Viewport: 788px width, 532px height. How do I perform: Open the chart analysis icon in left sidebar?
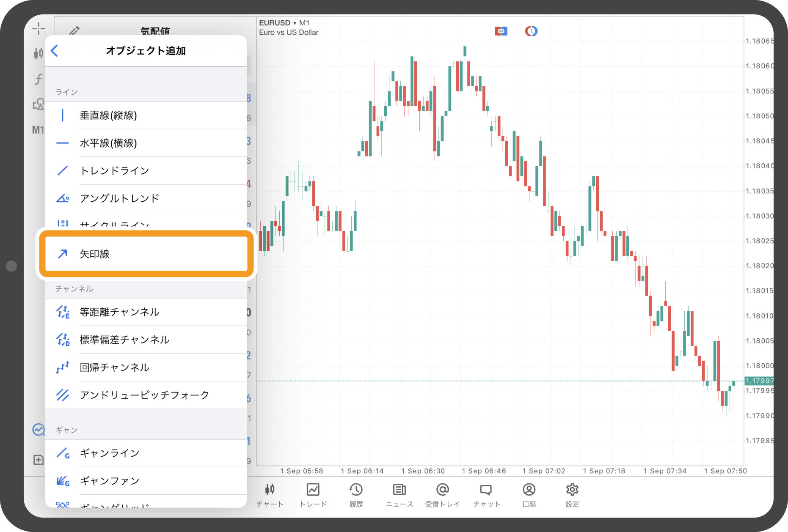[x=39, y=430]
